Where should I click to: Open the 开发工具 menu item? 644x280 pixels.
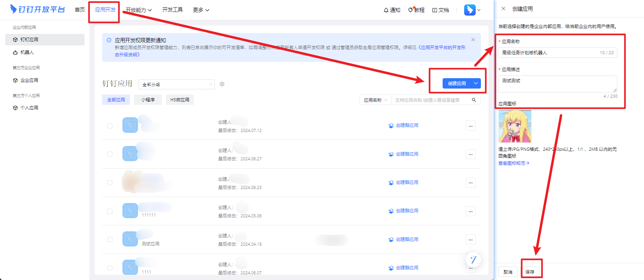(172, 10)
